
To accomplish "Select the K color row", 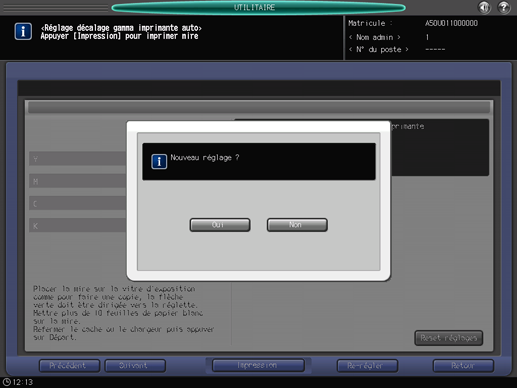I will point(78,226).
